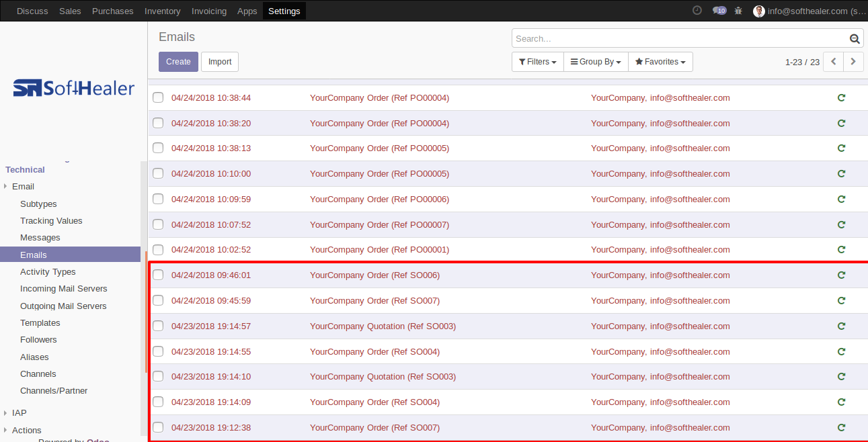Screen dimensions: 868x442
Task: Open Tracking Values in the sidebar
Action: pos(51,221)
